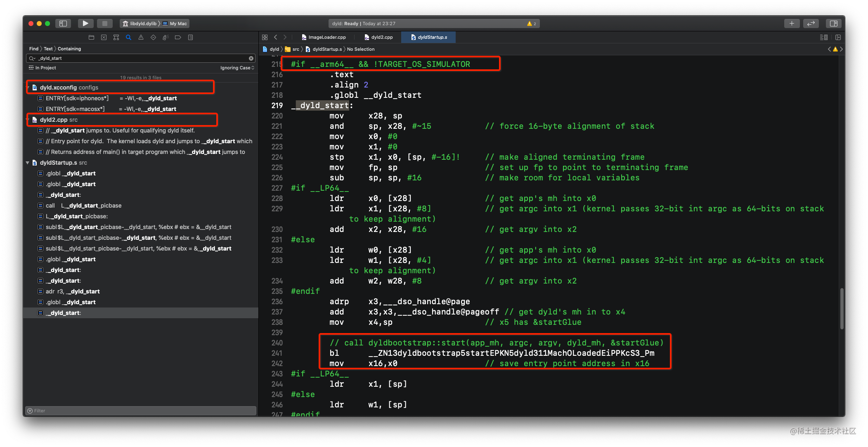Screen dimensions: 868x447
Task: Click the bl dyldbootstrap start symbol on line 241
Action: click(511, 353)
